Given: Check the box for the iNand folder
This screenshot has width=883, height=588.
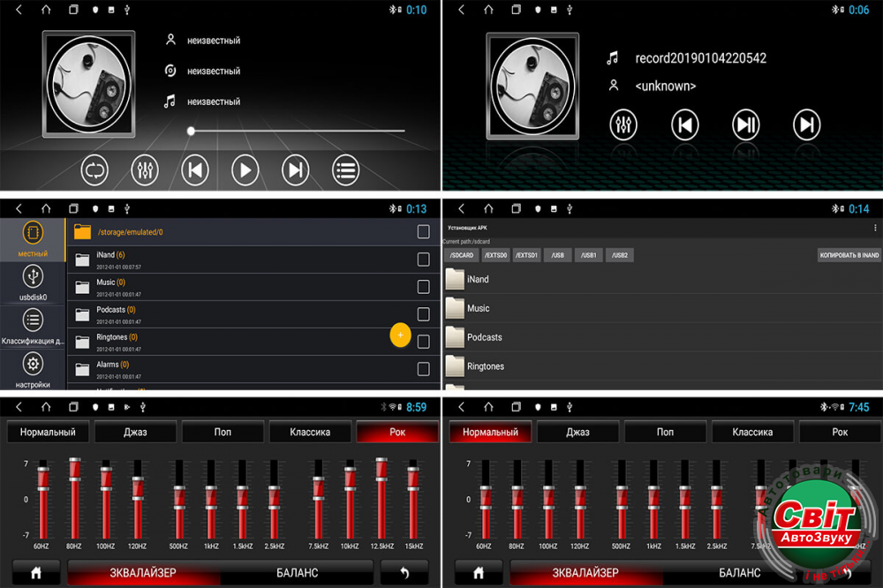Looking at the screenshot, I should point(423,260).
